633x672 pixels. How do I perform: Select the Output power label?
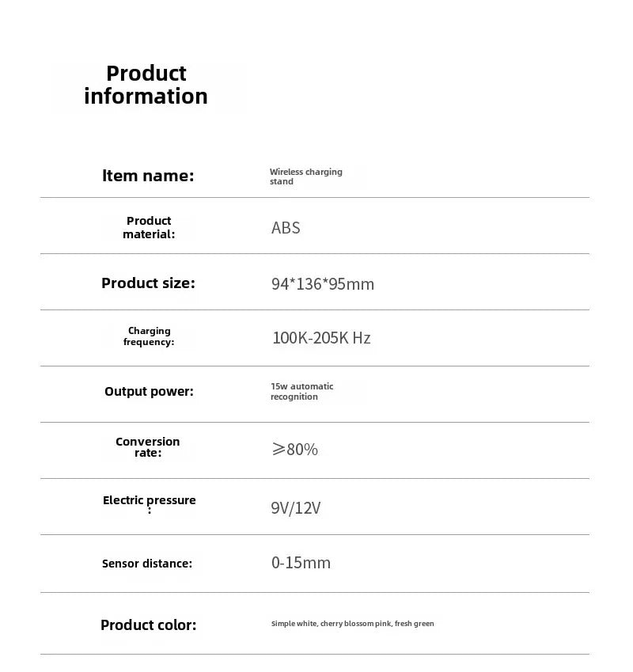point(149,391)
